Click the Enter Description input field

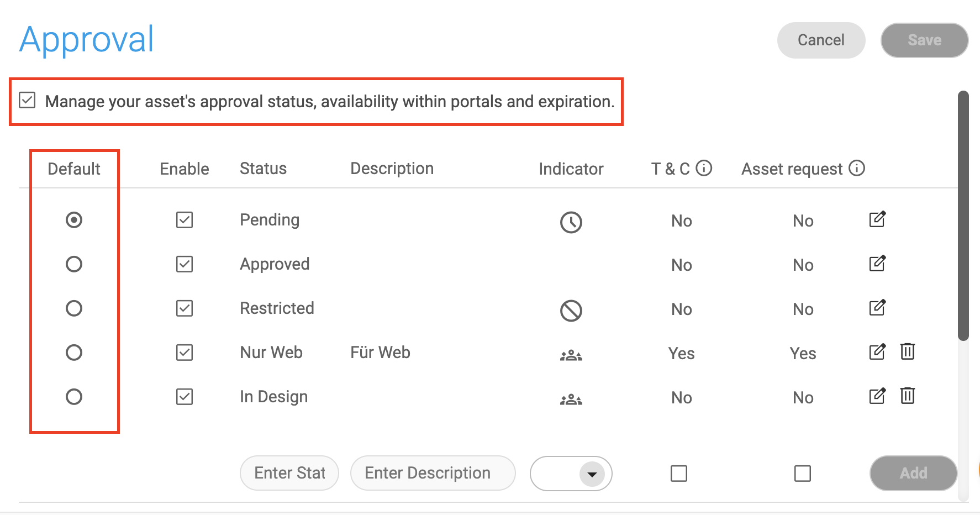433,473
